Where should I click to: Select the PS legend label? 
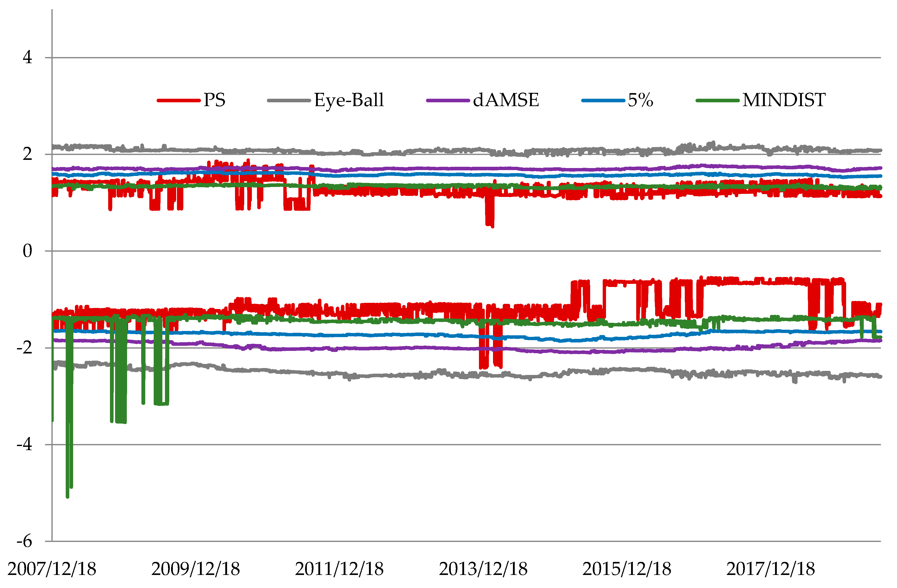click(215, 100)
